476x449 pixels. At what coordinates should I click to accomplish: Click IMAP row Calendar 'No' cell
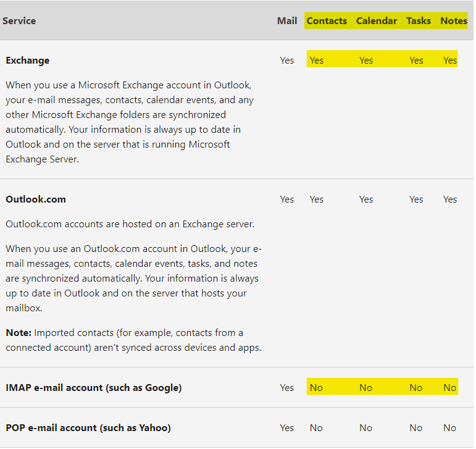coord(365,388)
